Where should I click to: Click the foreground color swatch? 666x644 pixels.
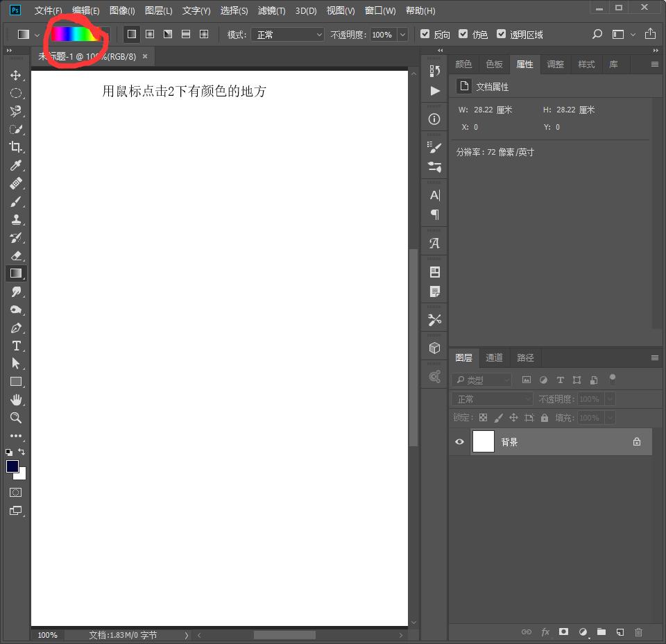coord(12,466)
